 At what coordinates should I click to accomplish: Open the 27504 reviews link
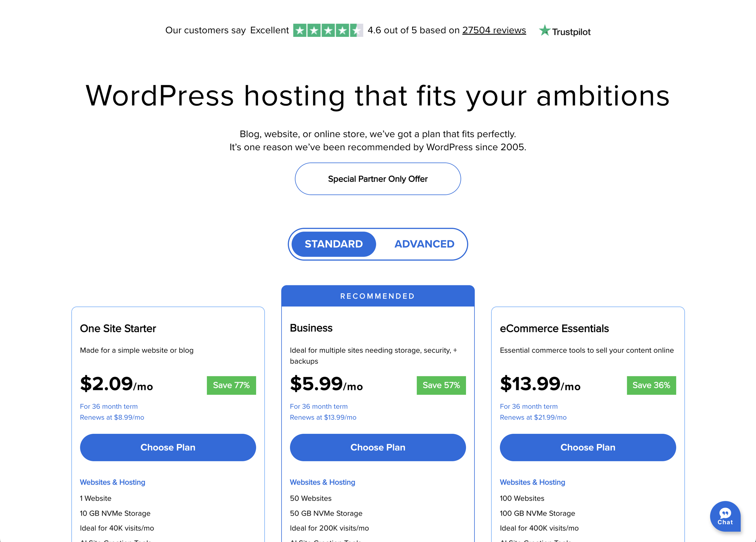click(494, 30)
